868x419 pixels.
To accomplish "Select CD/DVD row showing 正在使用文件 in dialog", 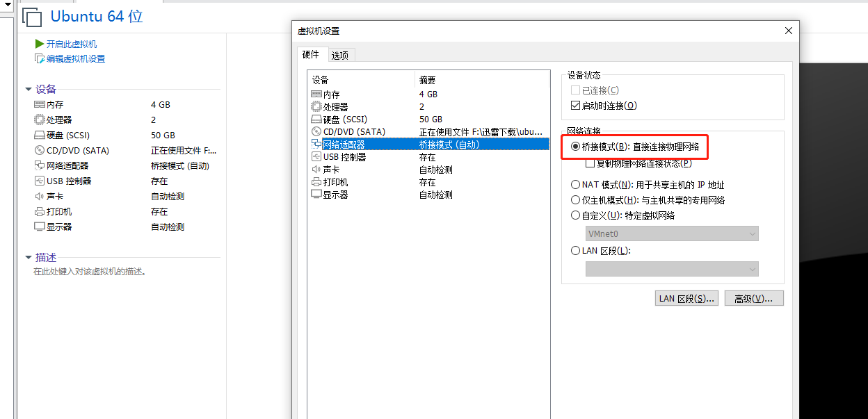I will [429, 131].
